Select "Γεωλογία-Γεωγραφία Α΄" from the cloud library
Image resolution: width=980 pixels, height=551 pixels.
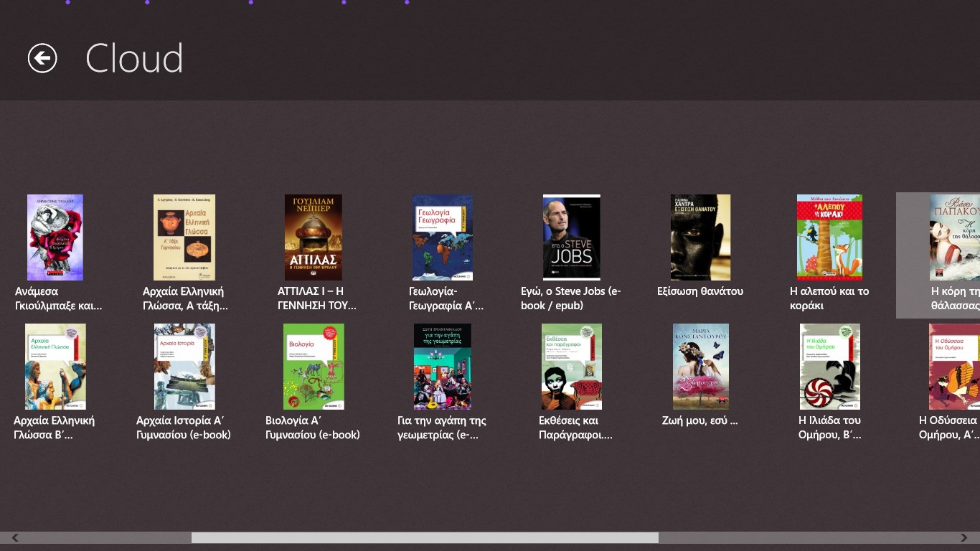[x=442, y=237]
